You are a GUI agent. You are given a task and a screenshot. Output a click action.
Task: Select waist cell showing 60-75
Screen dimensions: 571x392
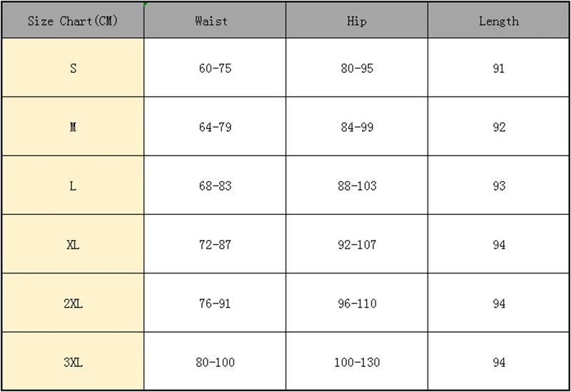pyautogui.click(x=215, y=67)
